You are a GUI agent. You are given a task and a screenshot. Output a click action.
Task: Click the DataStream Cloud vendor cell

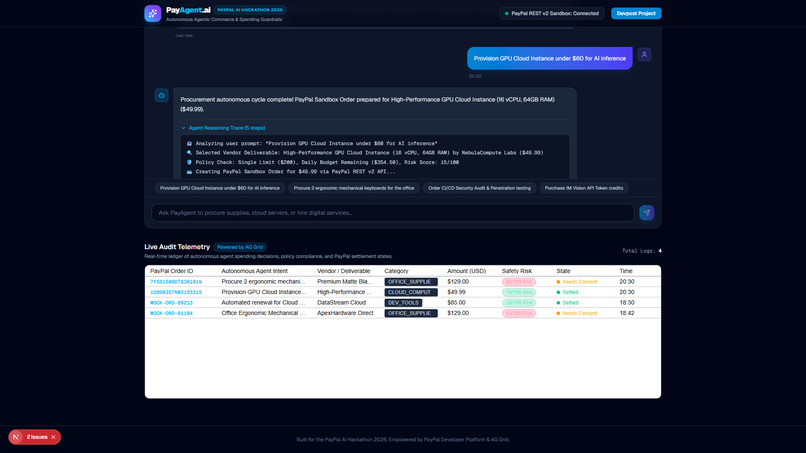click(x=341, y=303)
